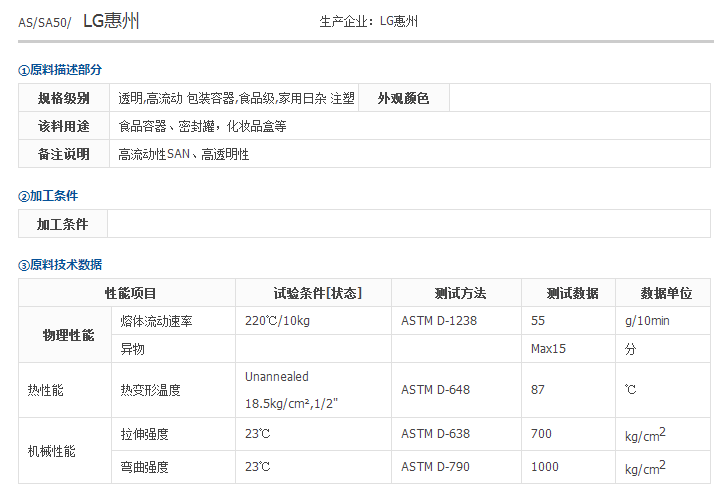Select the 23℃ condition in 弯曲强度 row
Image resolution: width=721 pixels, height=503 pixels.
[x=258, y=467]
